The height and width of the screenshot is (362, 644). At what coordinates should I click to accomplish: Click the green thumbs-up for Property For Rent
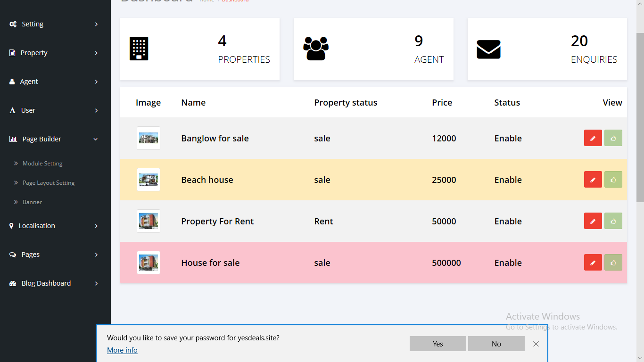pyautogui.click(x=613, y=221)
